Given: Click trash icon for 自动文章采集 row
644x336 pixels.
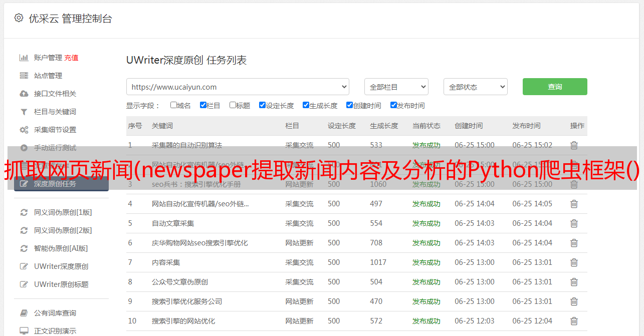Looking at the screenshot, I should point(574,223).
